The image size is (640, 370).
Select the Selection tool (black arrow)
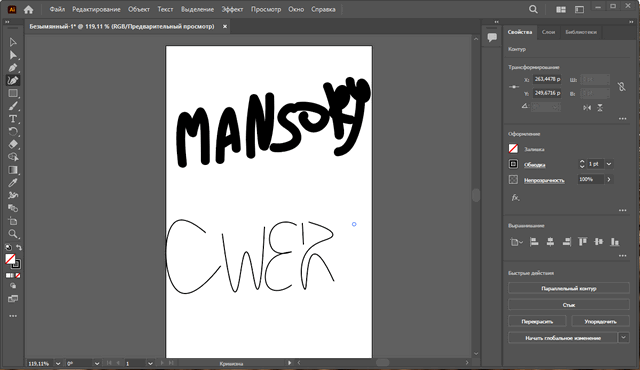point(13,42)
